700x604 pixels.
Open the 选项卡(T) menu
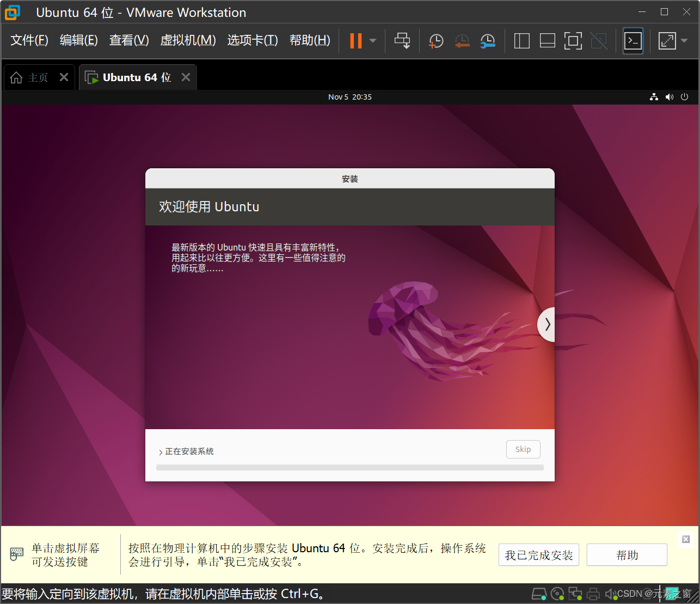pyautogui.click(x=253, y=40)
